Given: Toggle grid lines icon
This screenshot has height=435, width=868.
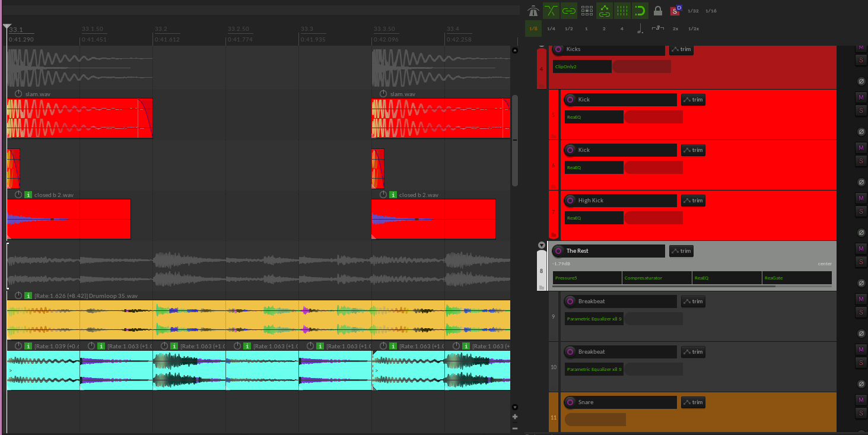Looking at the screenshot, I should pyautogui.click(x=622, y=11).
